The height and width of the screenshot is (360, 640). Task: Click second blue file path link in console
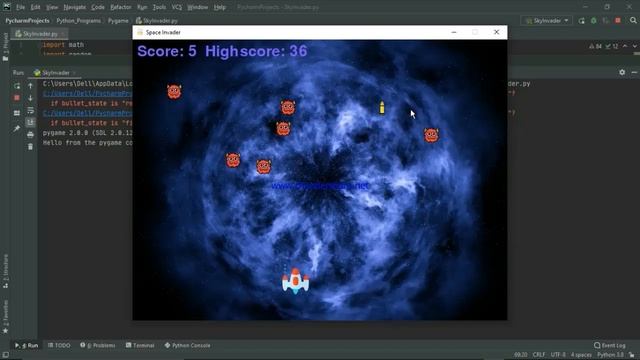(88, 113)
